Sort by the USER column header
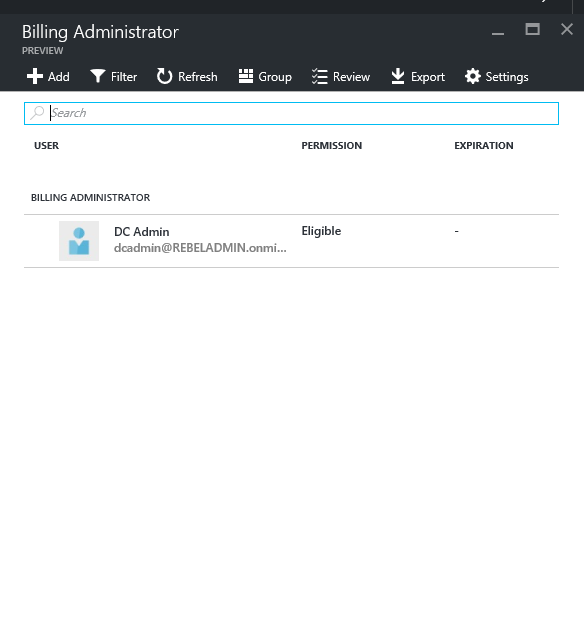The height and width of the screenshot is (619, 584). pos(47,146)
